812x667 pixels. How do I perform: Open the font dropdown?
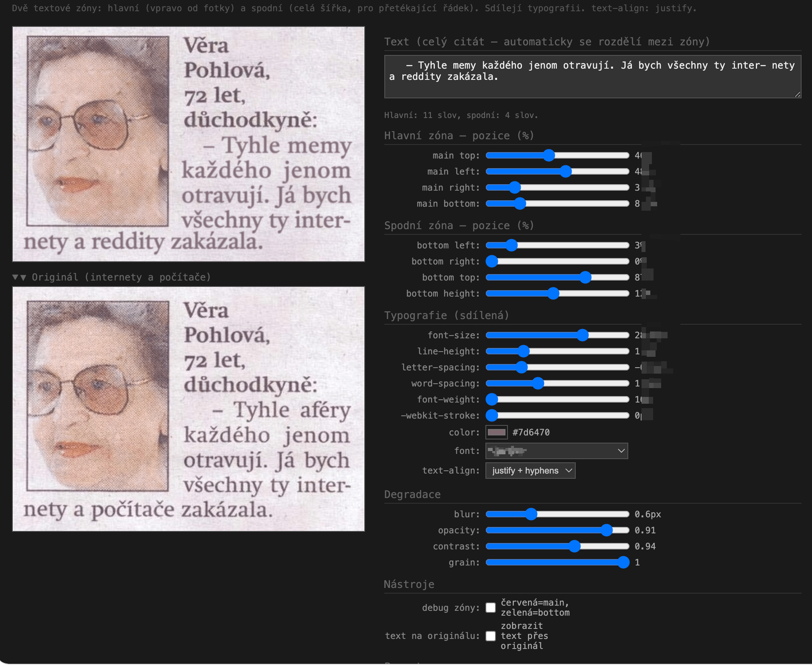pyautogui.click(x=556, y=451)
